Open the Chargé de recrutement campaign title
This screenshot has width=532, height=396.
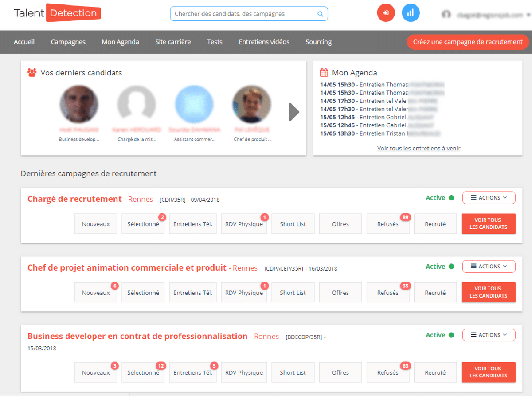[74, 199]
